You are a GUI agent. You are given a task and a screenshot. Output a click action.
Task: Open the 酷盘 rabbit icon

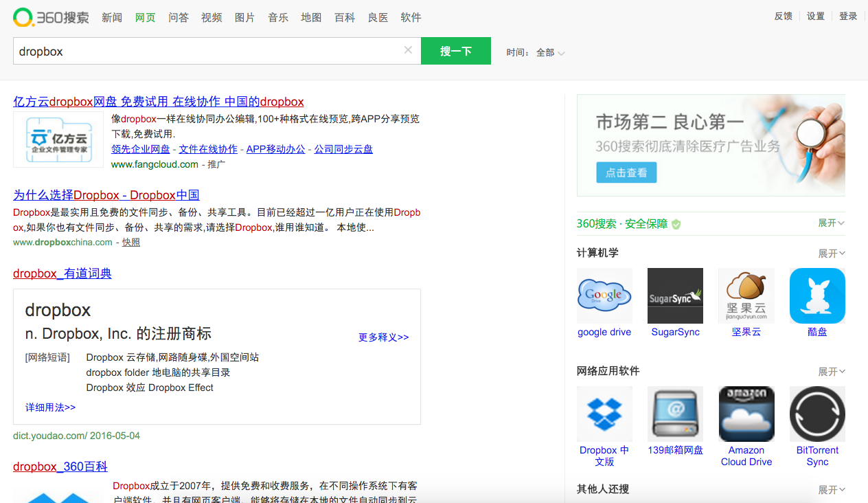817,295
